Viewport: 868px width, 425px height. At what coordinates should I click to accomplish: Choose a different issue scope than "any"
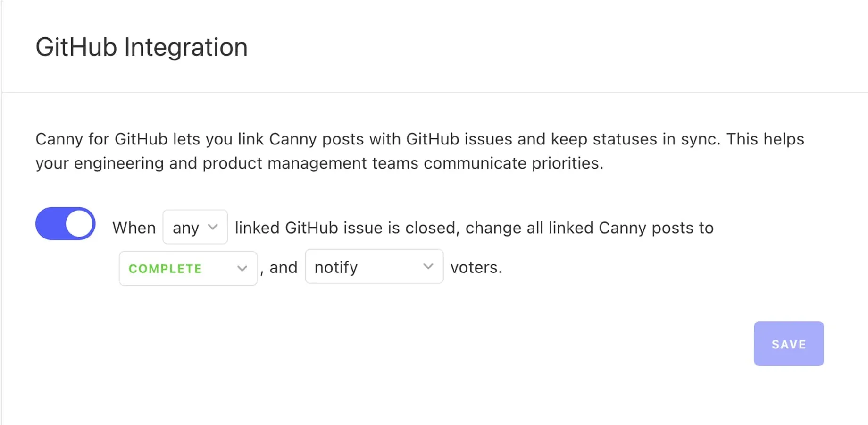pyautogui.click(x=195, y=227)
